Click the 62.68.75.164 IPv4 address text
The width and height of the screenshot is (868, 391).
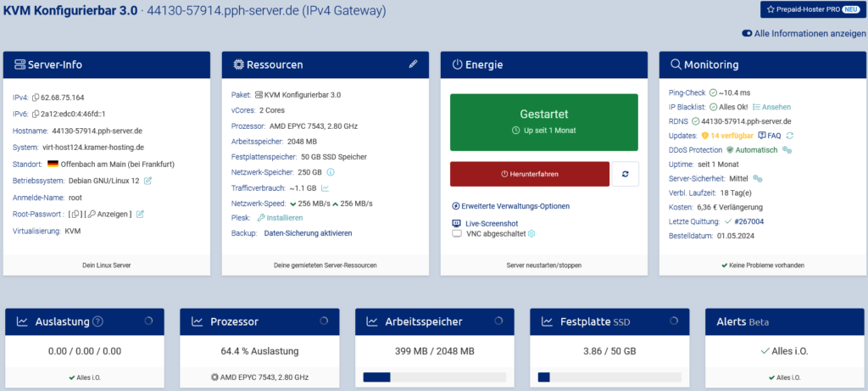point(63,98)
